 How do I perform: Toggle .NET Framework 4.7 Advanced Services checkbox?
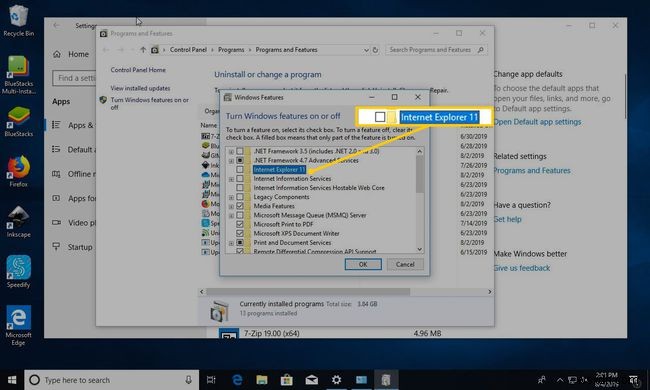pyautogui.click(x=240, y=160)
